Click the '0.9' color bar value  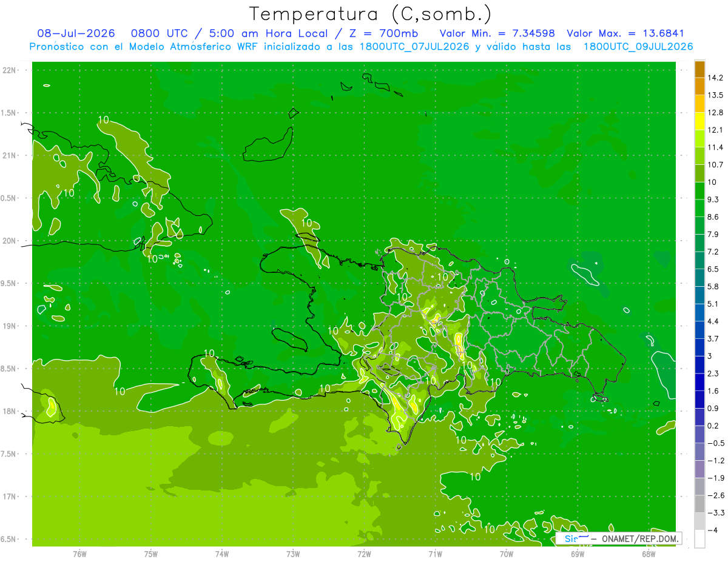[713, 408]
